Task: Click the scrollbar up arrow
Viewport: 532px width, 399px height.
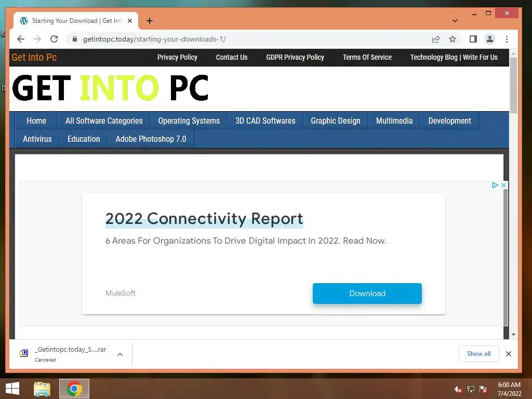Action: click(x=513, y=54)
